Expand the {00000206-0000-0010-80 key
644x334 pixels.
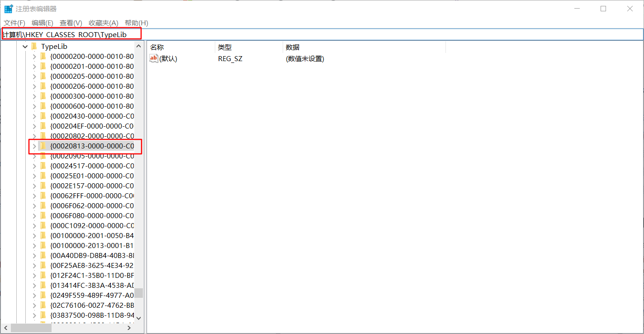click(34, 86)
